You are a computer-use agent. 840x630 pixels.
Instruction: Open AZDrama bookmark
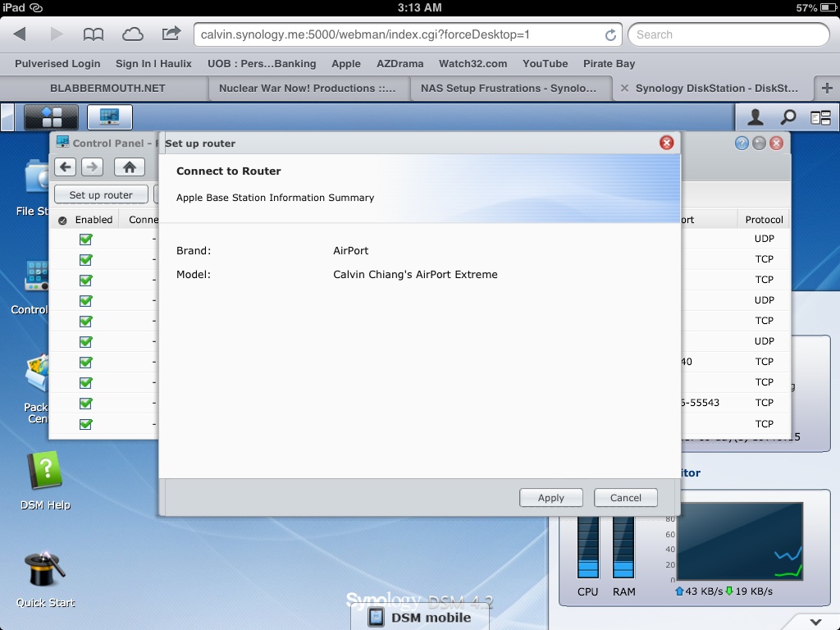coord(399,63)
